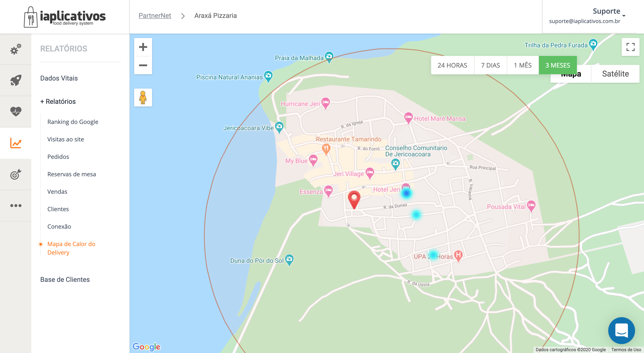Screen dimensions: 644x353
Task: Open Ranking do Google report
Action: pyautogui.click(x=73, y=122)
